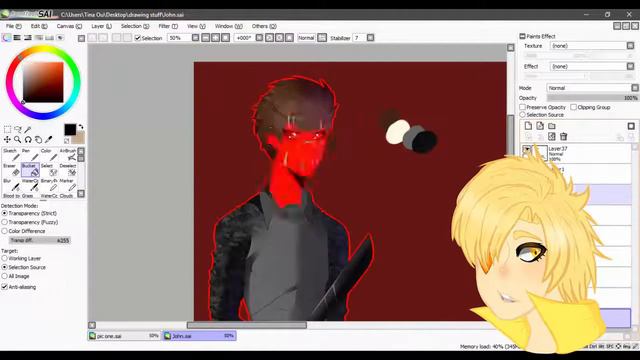Adjust the Transp diff slider

click(40, 240)
